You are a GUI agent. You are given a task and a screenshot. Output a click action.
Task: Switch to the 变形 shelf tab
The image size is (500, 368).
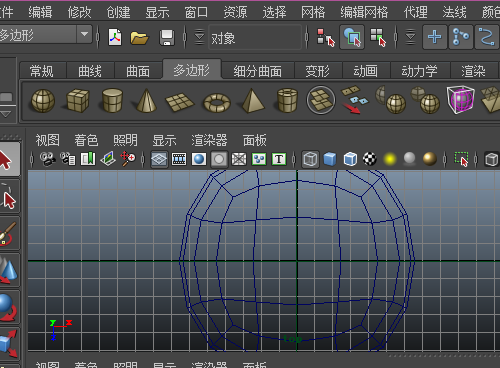(x=317, y=71)
